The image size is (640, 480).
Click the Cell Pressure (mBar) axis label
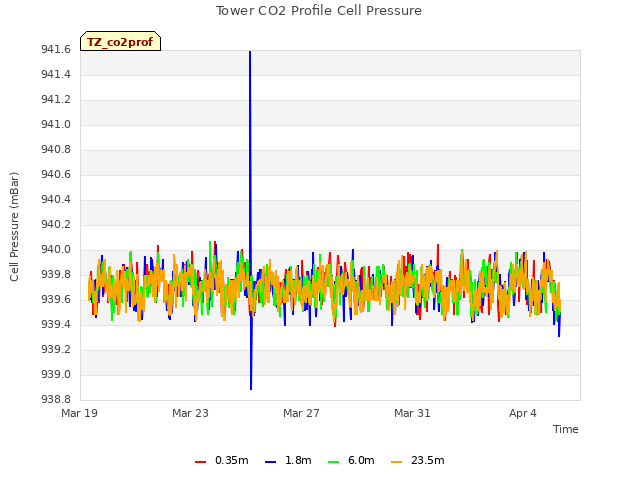pyautogui.click(x=14, y=227)
